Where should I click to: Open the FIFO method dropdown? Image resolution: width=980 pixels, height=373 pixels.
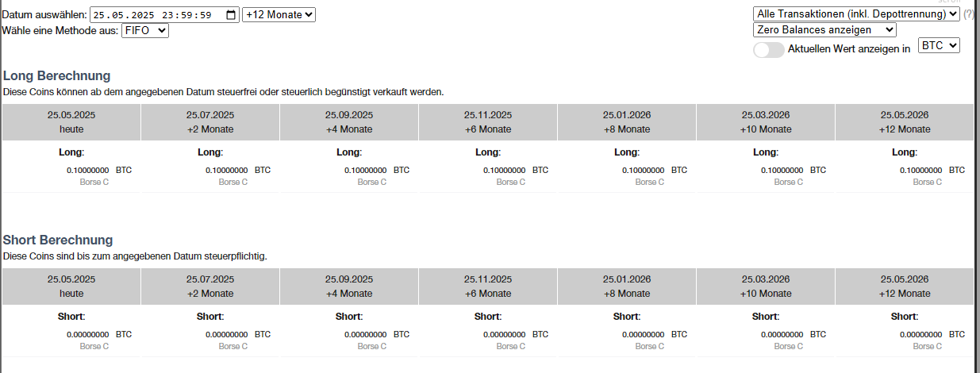tap(145, 30)
